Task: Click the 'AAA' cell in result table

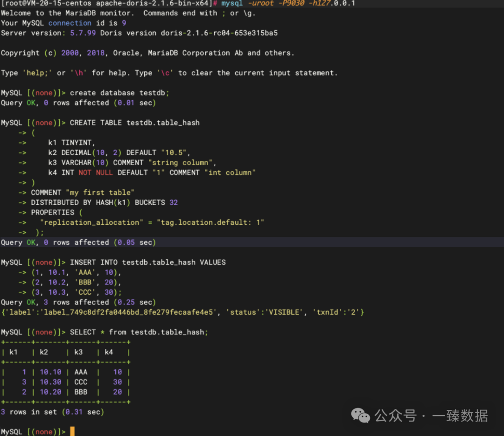Action: pyautogui.click(x=81, y=372)
